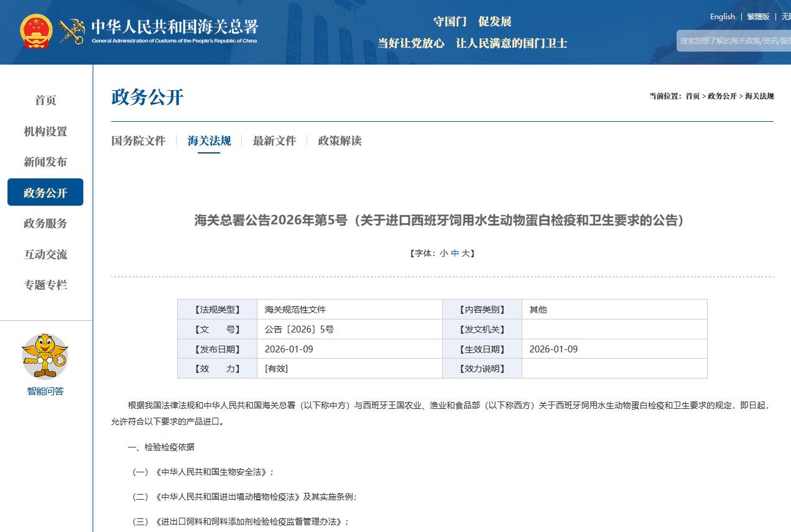
Task: Open the 智能问答 link below the mascot
Action: [45, 391]
